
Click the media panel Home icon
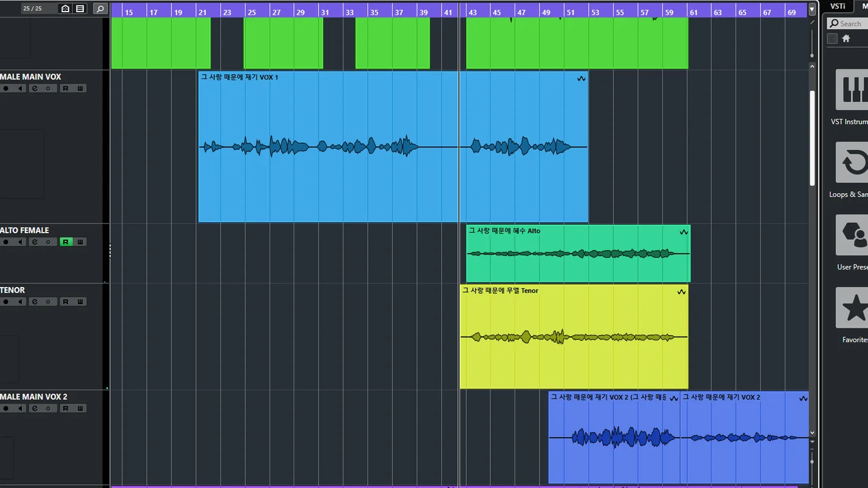pyautogui.click(x=846, y=39)
